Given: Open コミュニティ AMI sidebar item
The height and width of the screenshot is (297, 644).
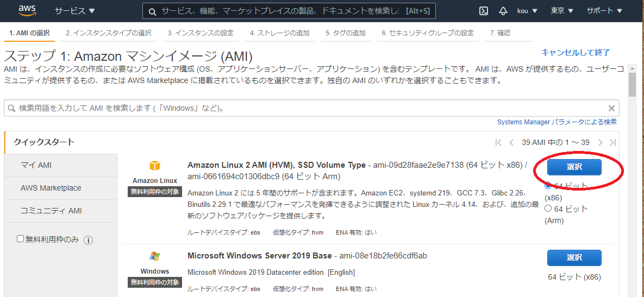Looking at the screenshot, I should click(61, 211).
